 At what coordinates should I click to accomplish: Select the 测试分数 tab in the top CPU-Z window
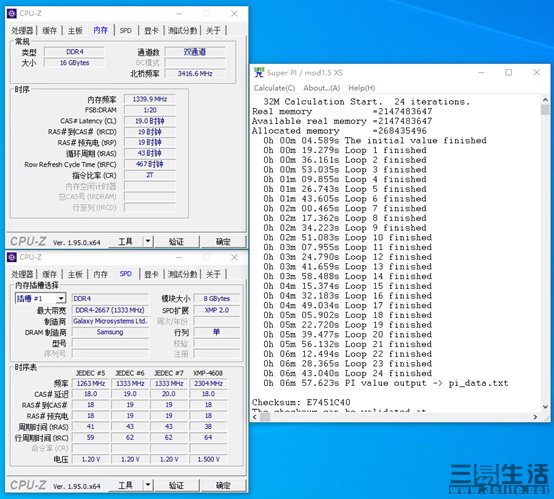(182, 30)
